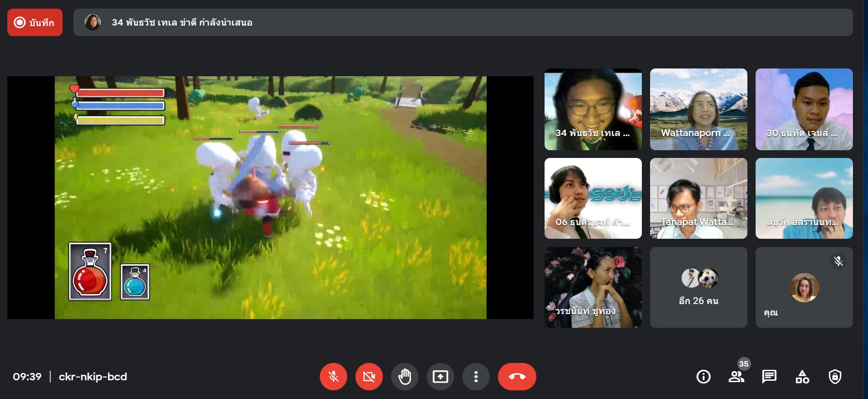Viewport: 868px width, 399px height.
Task: Open meeting details info
Action: coord(704,377)
